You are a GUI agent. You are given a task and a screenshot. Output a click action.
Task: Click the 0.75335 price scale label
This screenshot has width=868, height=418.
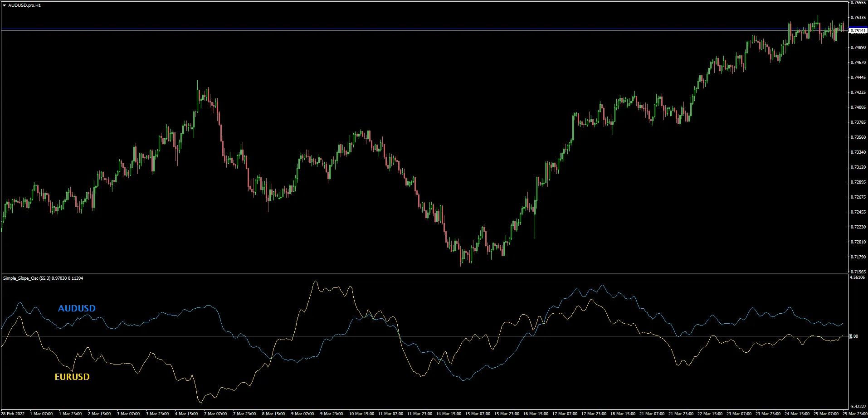click(x=858, y=18)
